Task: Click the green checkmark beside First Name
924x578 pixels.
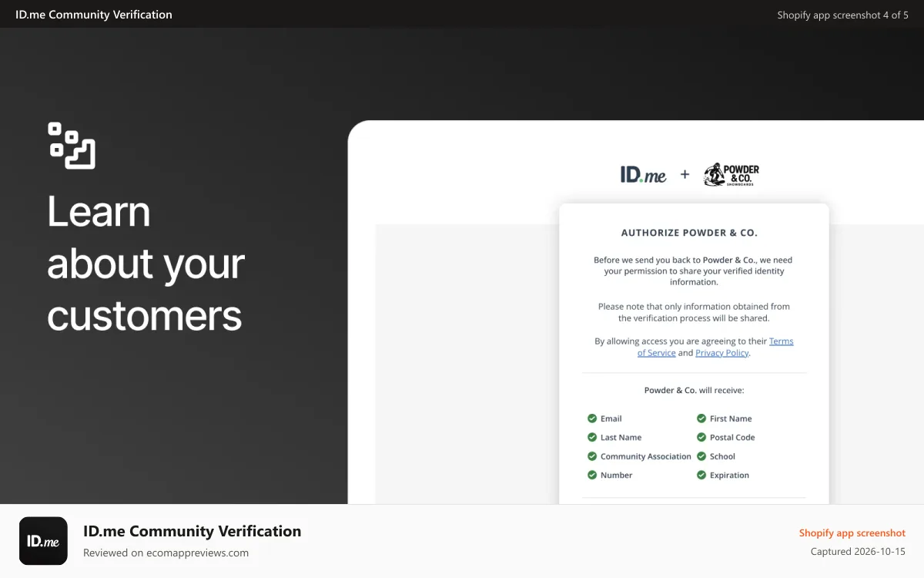Action: pos(701,418)
